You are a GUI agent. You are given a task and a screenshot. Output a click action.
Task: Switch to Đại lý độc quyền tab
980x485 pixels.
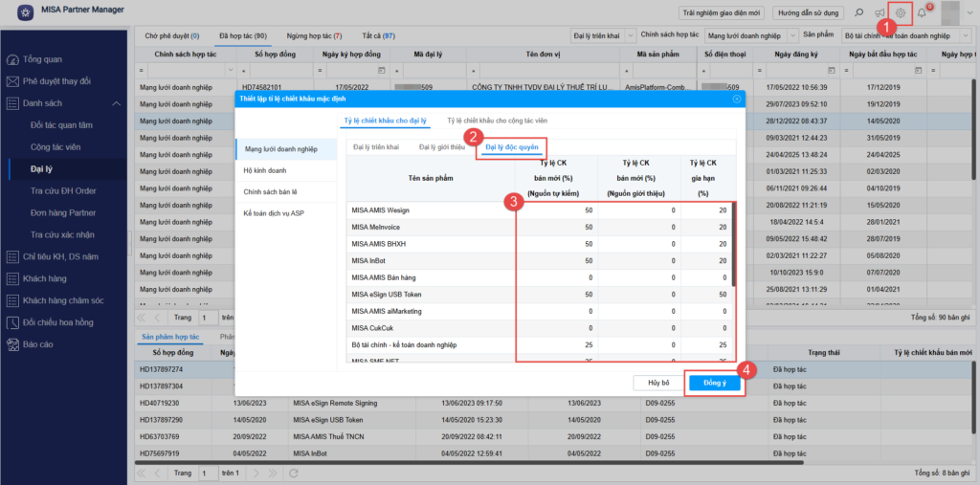[x=512, y=147]
